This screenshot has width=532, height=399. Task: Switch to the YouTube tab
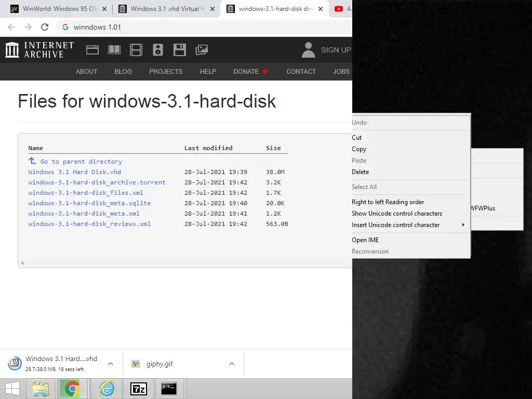[342, 9]
